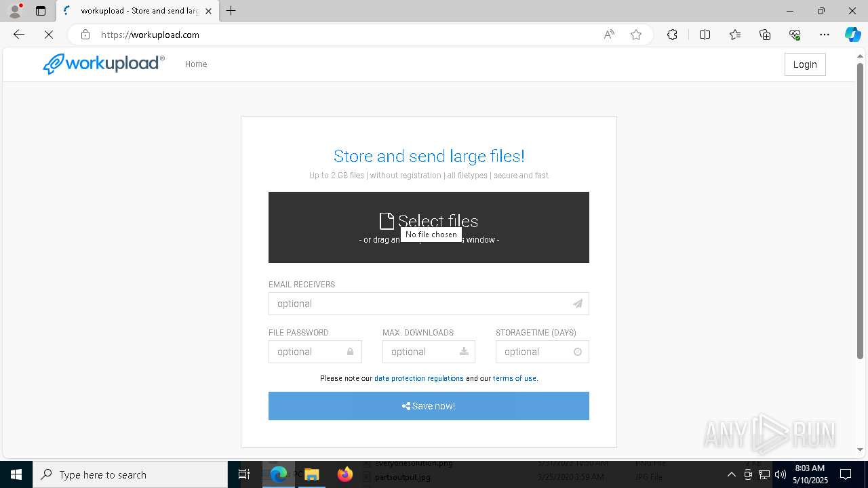
Task: Click the address bar URL workupload.com
Action: click(150, 35)
